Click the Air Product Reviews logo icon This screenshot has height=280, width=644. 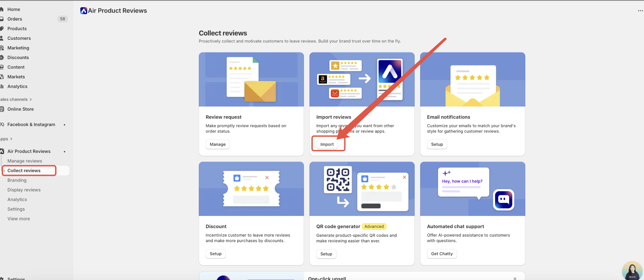[84, 11]
